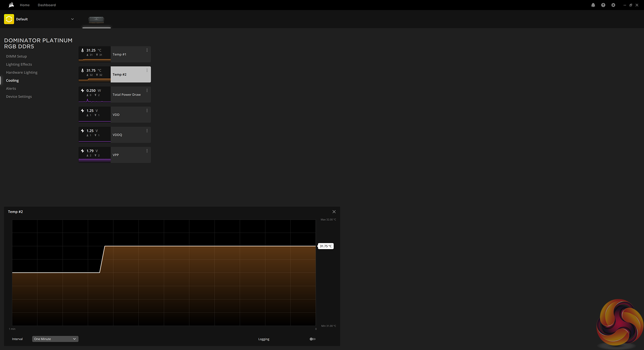Open Total Power Draw three-dot menu
The image size is (644, 350).
(x=147, y=91)
